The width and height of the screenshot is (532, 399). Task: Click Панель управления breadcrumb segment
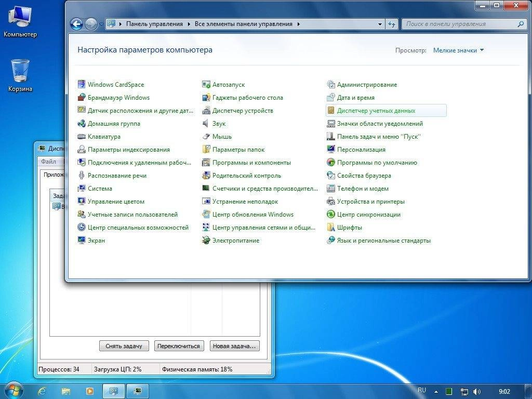tap(154, 24)
